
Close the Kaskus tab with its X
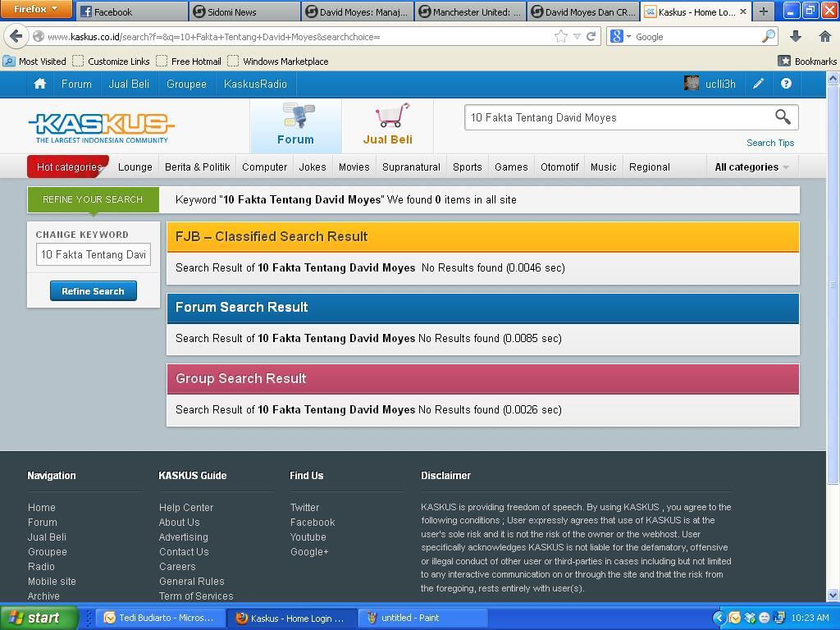pyautogui.click(x=743, y=11)
